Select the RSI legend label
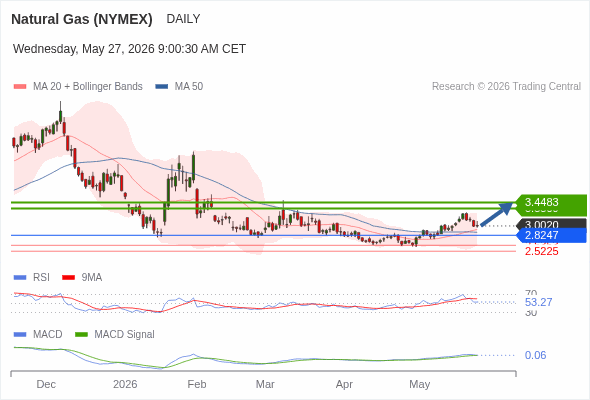 41,278
